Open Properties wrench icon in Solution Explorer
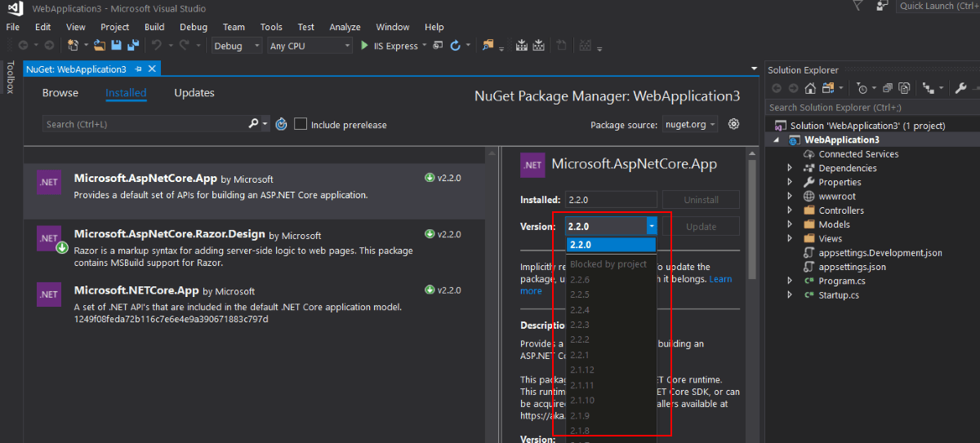 [x=961, y=88]
